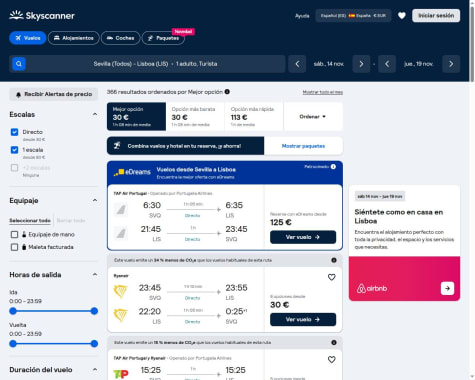Check Maleta facturada checkbox
The height and width of the screenshot is (380, 475).
(x=14, y=247)
